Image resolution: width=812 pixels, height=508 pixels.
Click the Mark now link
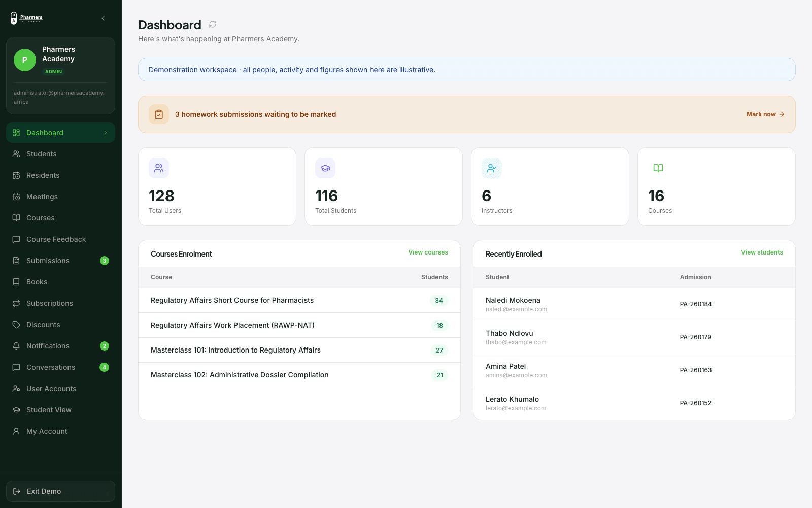[765, 114]
